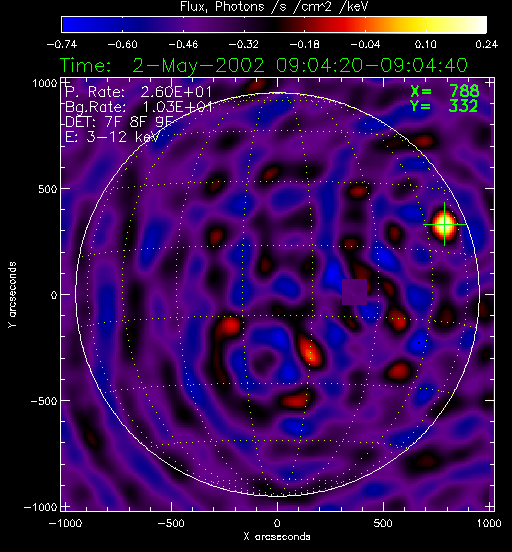Click the purple square mask near center
The height and width of the screenshot is (552, 512).
[x=355, y=292]
